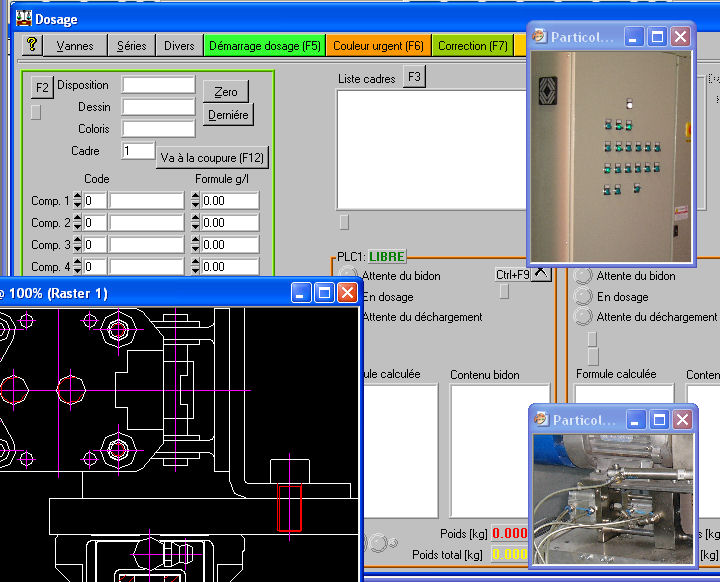Image resolution: width=720 pixels, height=582 pixels.
Task: Click the Démarrage dosage (F5) button
Action: pyautogui.click(x=263, y=45)
